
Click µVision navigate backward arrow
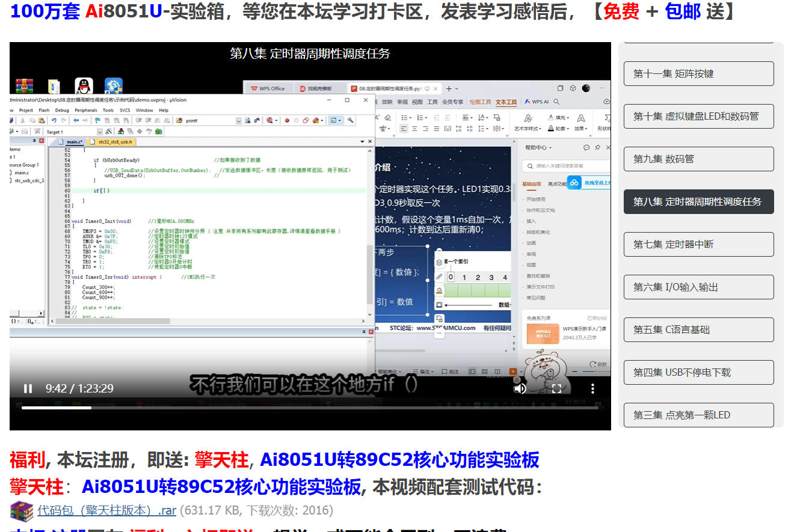point(76,121)
